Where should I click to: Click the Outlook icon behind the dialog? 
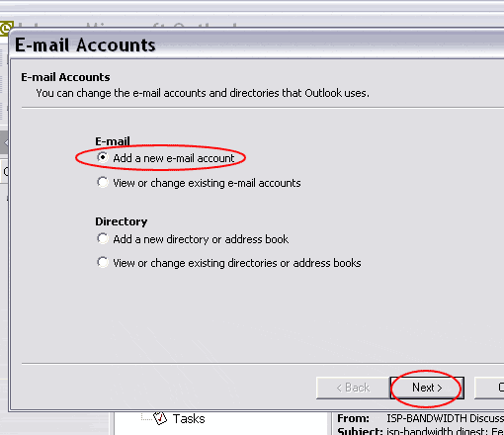[6, 29]
